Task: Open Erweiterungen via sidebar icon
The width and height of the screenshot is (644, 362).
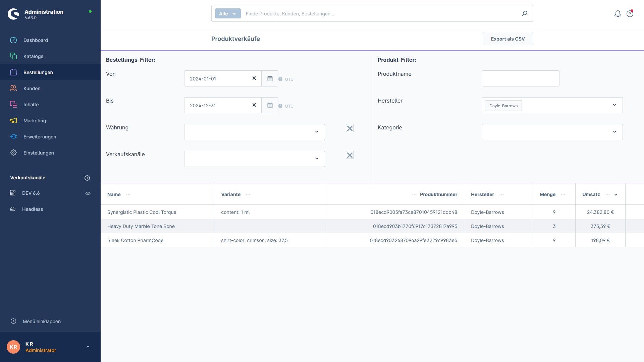Action: [x=13, y=136]
